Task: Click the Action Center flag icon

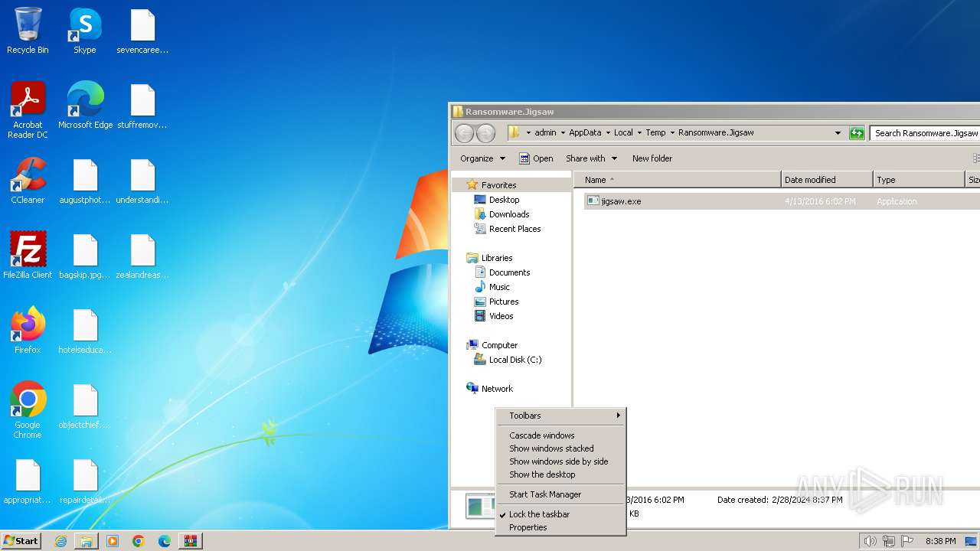Action: pyautogui.click(x=907, y=541)
